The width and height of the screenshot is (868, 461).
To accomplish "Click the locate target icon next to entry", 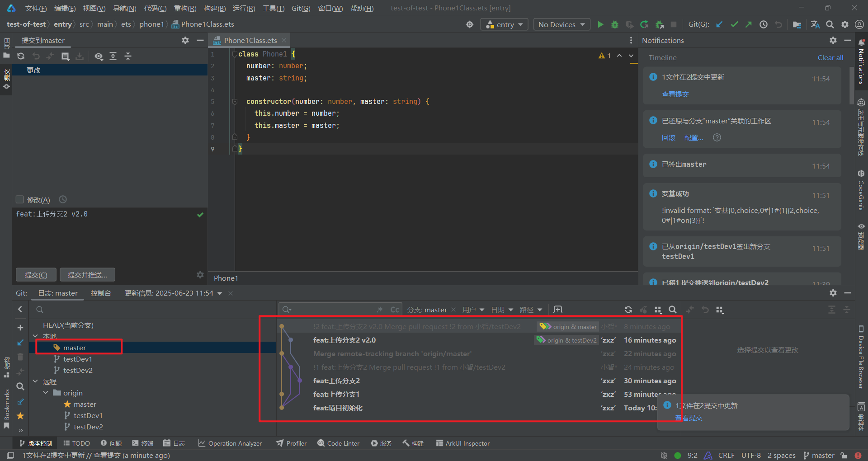I will tap(470, 24).
